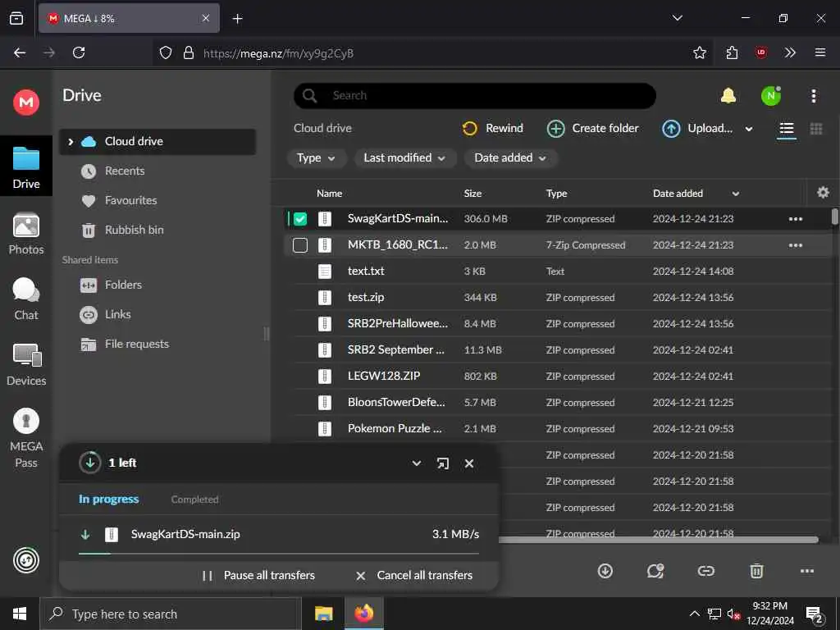Open the Devices section
Viewport: 840px width, 630px height.
pyautogui.click(x=26, y=365)
